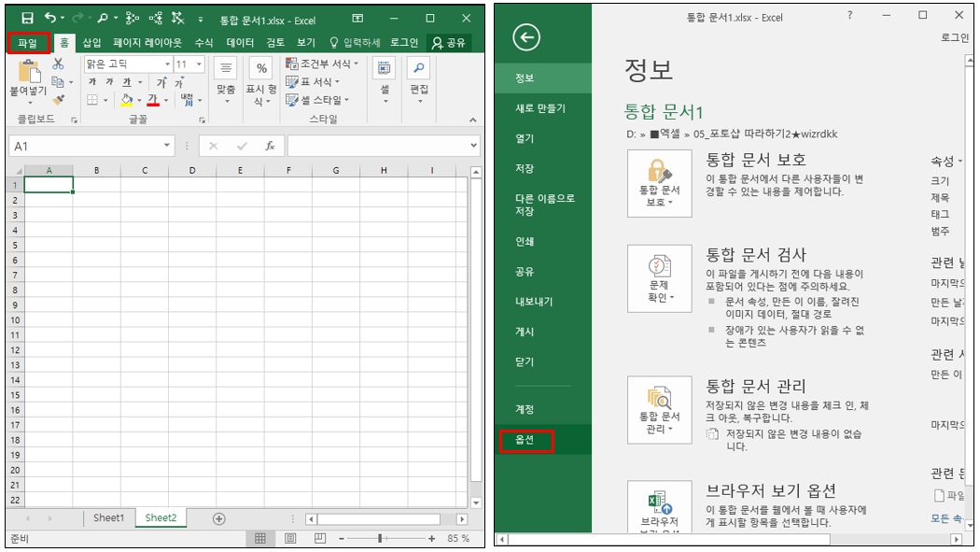Open the 셀 cells group button
The height and width of the screenshot is (552, 980).
tap(385, 79)
